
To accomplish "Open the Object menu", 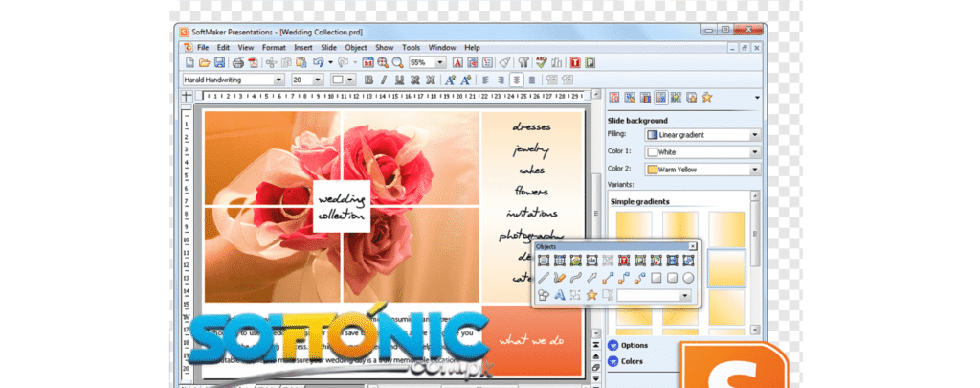I will tap(356, 47).
